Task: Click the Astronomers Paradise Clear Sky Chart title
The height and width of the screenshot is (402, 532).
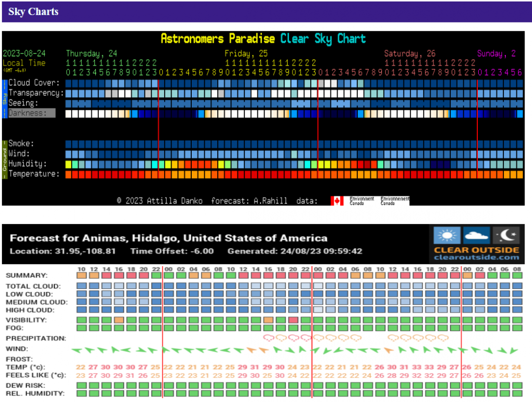Action: [263, 39]
